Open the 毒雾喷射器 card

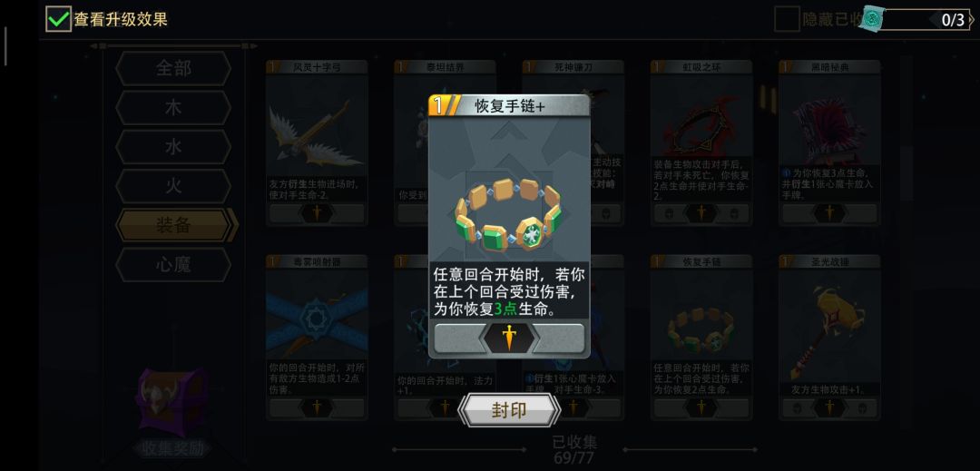click(317, 338)
